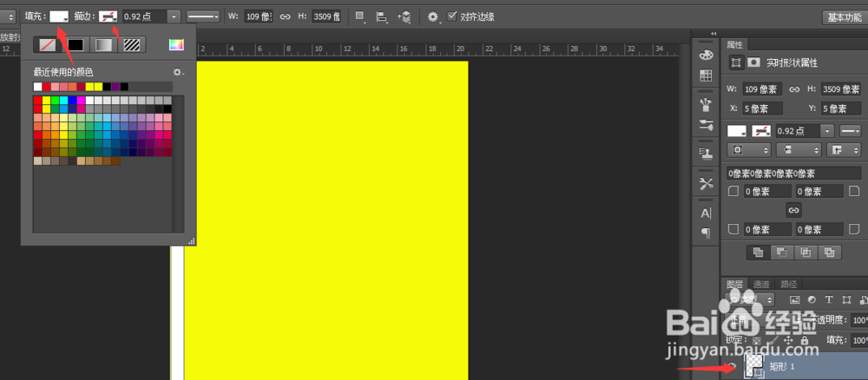Open the Clone Source panel icon
The height and width of the screenshot is (380, 868).
pyautogui.click(x=707, y=153)
